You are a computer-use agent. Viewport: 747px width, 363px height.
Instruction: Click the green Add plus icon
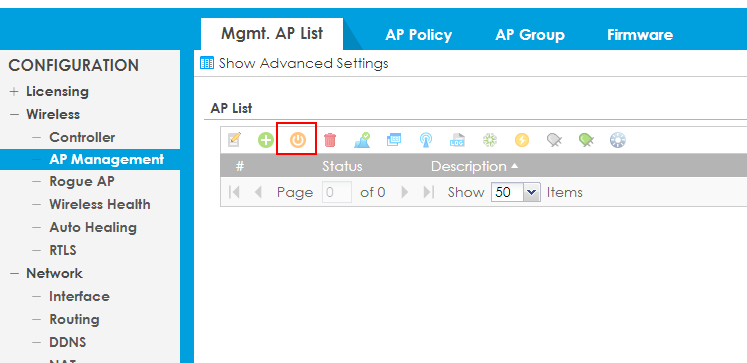[x=266, y=140]
